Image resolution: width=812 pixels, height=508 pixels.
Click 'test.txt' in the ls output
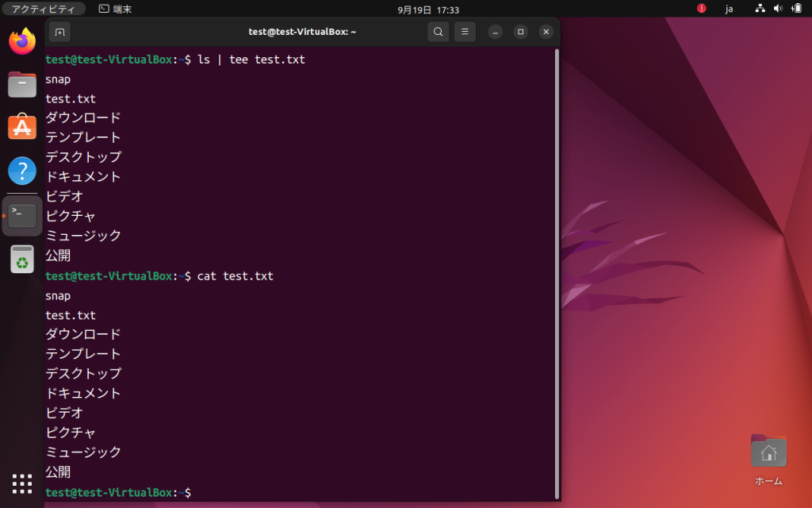tap(71, 98)
